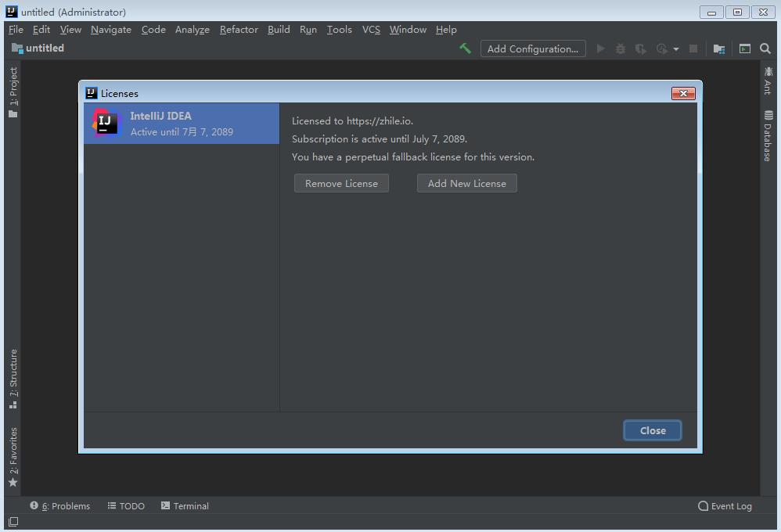
Task: Click the untitled project folder icon
Action: coord(17,49)
